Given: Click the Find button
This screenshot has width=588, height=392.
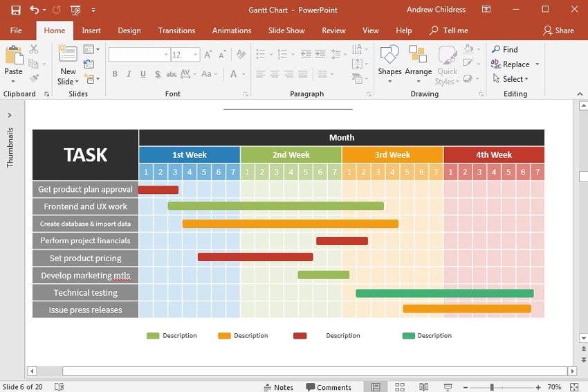Looking at the screenshot, I should 505,49.
